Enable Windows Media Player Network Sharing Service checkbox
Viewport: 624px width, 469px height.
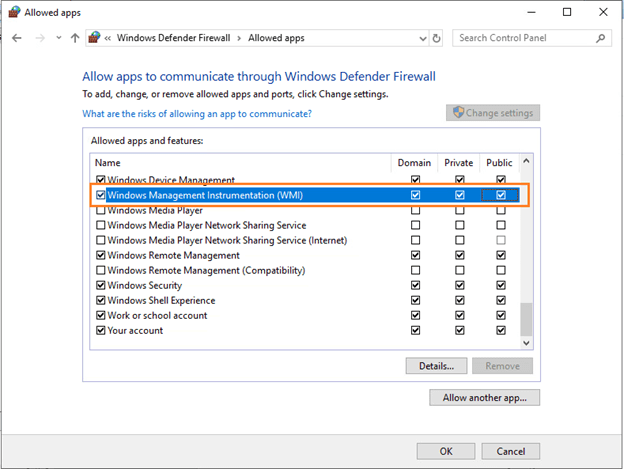(101, 225)
